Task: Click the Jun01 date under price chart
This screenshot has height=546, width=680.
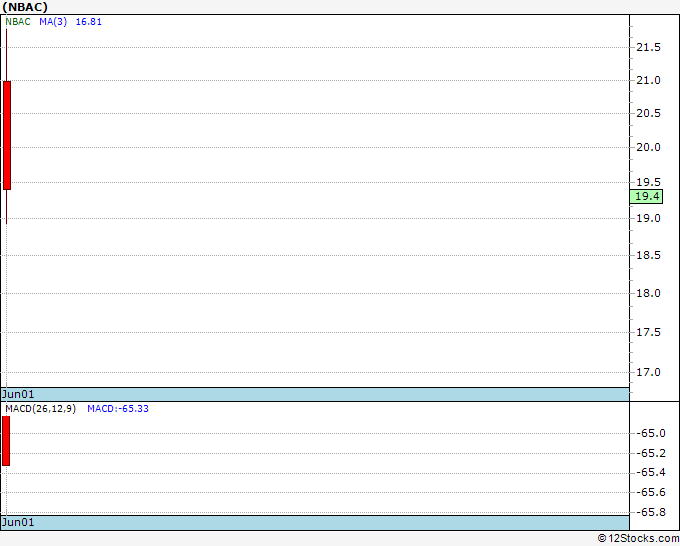Action: [x=18, y=394]
